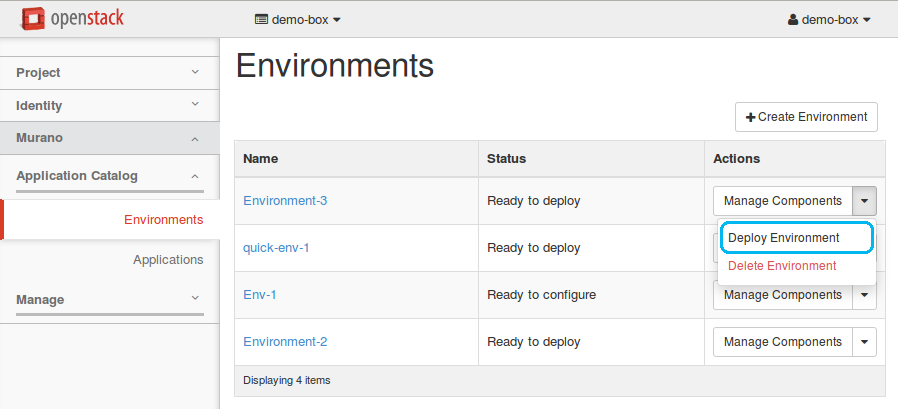Expand the Identity sidebar section
The height and width of the screenshot is (409, 898).
pyautogui.click(x=109, y=106)
